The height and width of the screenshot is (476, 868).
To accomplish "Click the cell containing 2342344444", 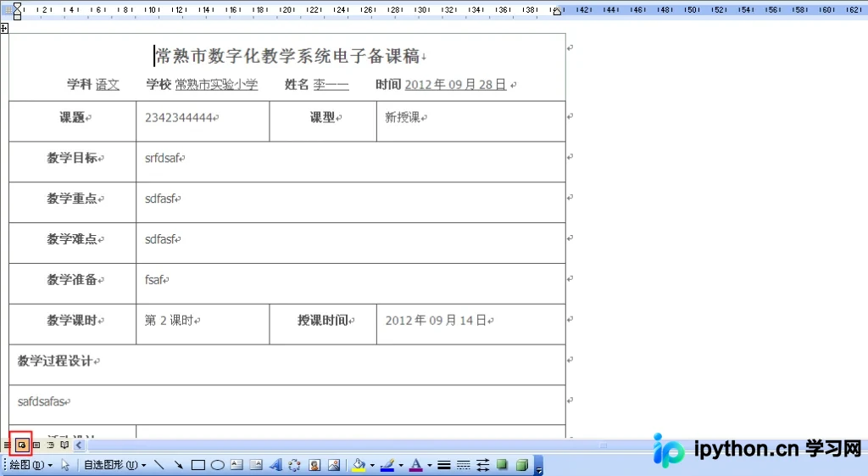I will click(203, 121).
